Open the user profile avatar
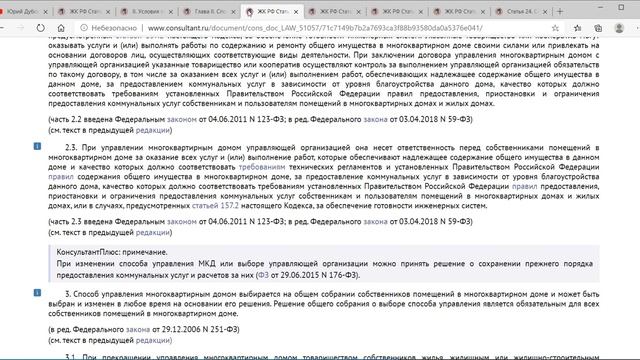 click(619, 28)
